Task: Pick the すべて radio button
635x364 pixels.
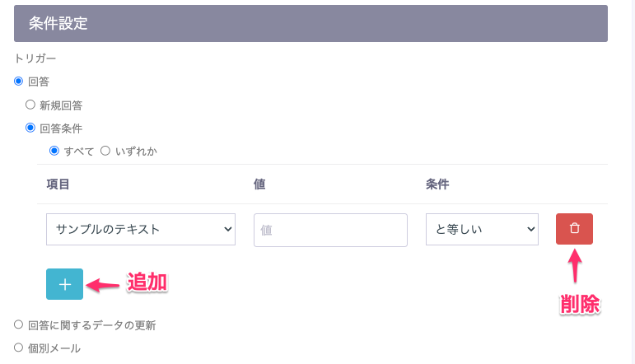Action: click(54, 151)
